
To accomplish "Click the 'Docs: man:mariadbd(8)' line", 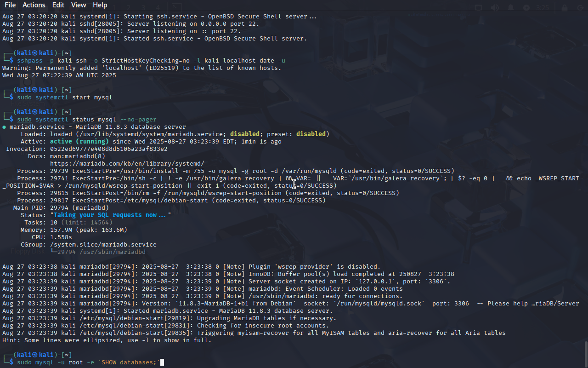I will click(67, 156).
